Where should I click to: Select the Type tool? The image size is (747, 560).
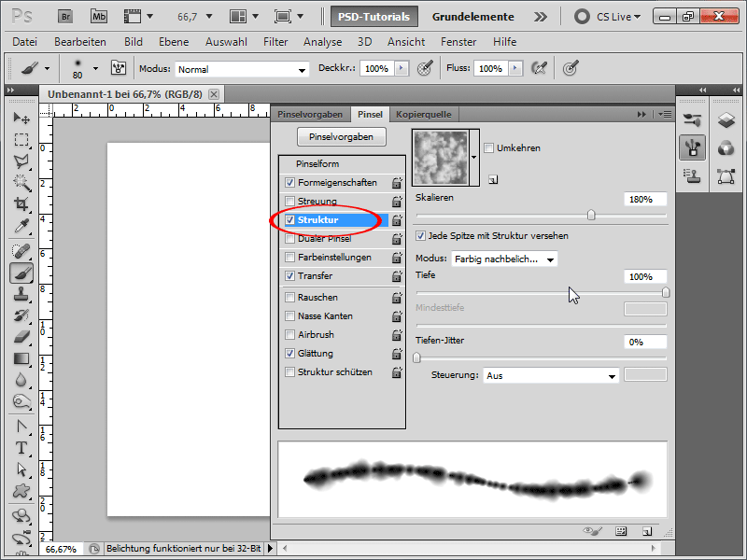coord(21,448)
